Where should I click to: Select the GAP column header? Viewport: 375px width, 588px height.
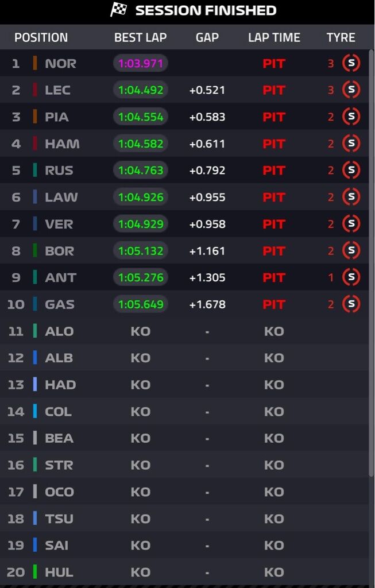pos(207,37)
